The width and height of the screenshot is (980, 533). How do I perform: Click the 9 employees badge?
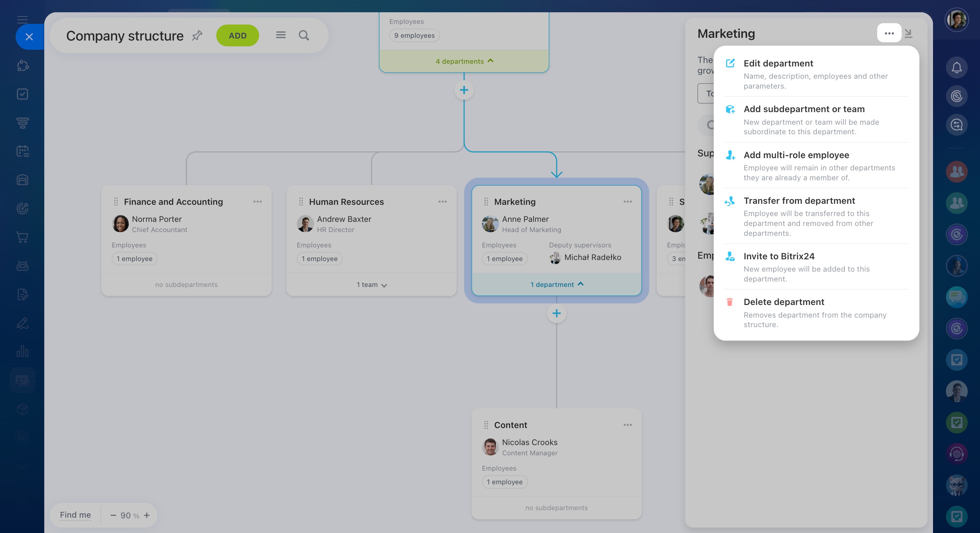tap(414, 35)
